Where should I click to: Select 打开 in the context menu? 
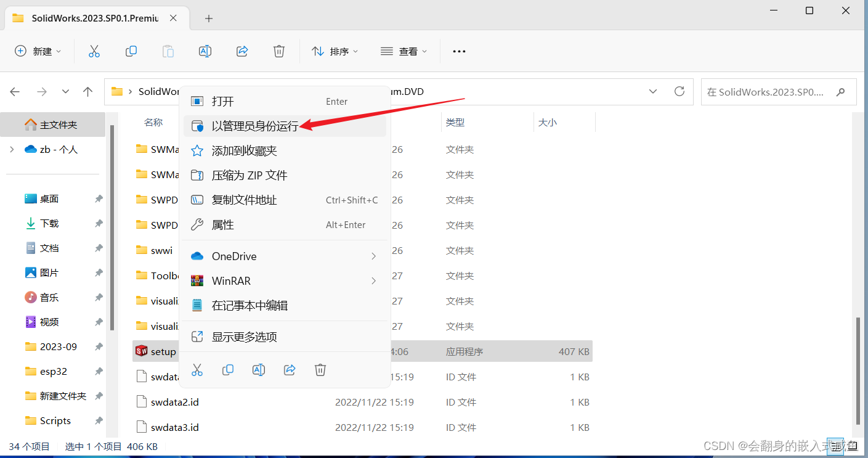[285, 101]
